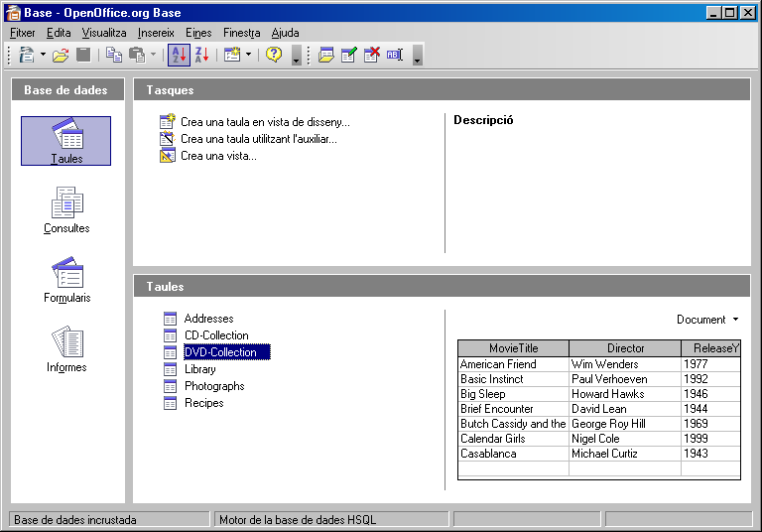The image size is (762, 532).
Task: Click the Calendar Girls cell
Action: coord(514,439)
